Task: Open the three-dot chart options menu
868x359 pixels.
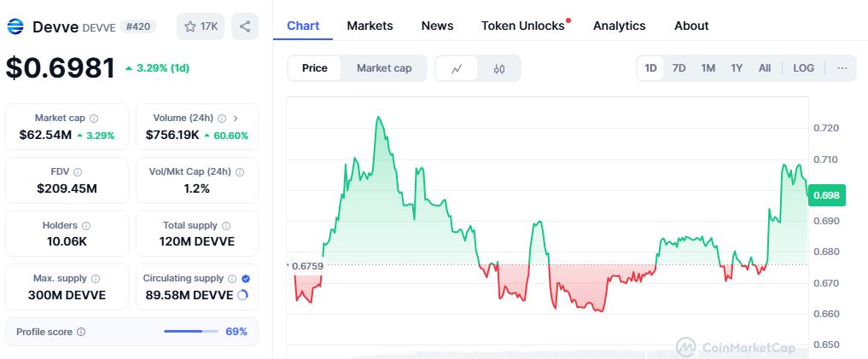Action: tap(842, 68)
